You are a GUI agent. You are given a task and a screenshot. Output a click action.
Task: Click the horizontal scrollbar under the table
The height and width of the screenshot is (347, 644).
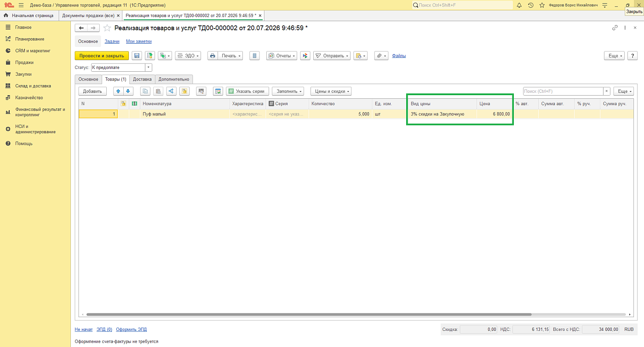308,314
